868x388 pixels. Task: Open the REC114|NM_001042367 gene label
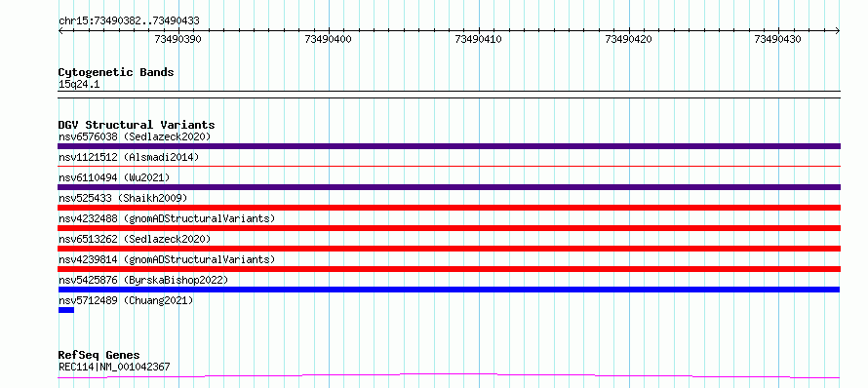click(x=114, y=367)
